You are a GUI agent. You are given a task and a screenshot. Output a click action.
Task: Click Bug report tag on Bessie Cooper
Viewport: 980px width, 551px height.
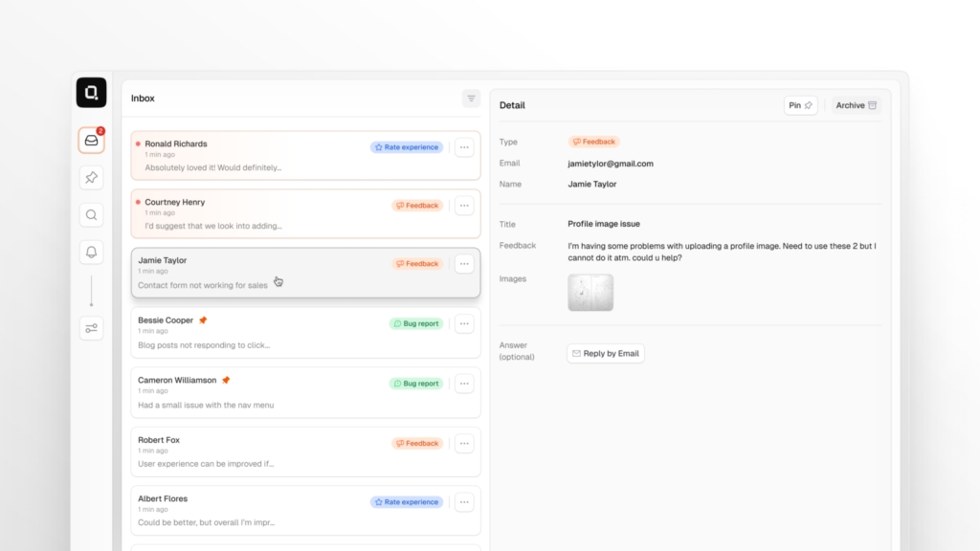[x=415, y=324]
